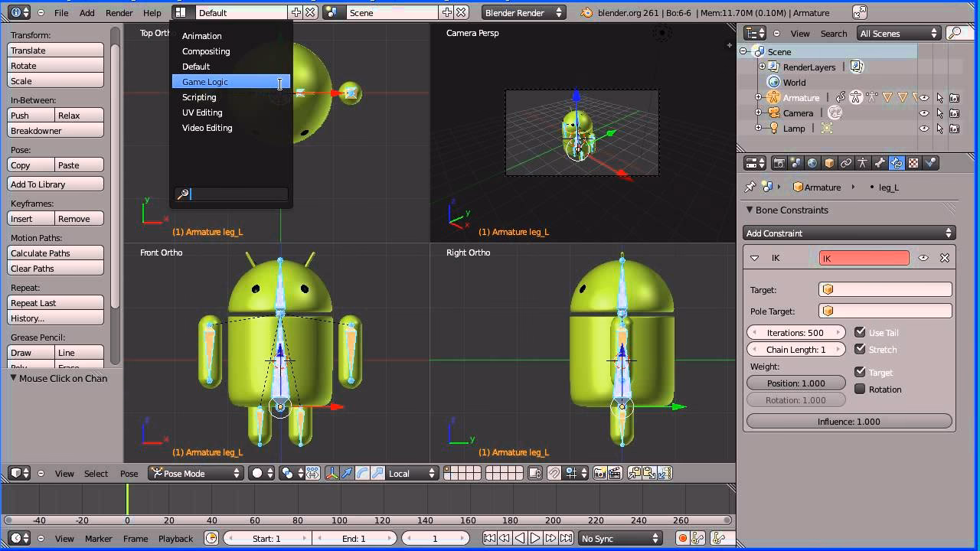
Task: Enable the scale manipulator icon
Action: (377, 473)
